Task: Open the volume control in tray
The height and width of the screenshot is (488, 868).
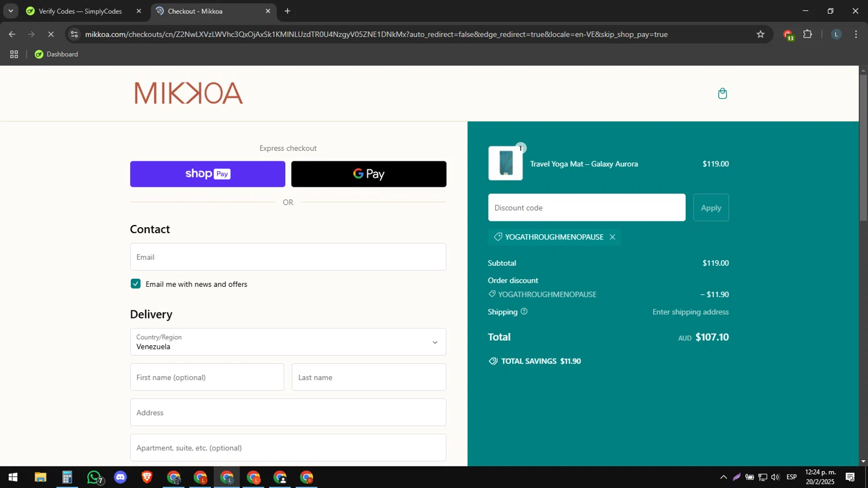Action: pos(775,477)
